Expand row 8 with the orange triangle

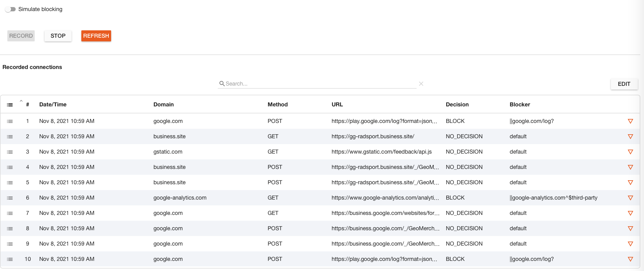click(630, 229)
